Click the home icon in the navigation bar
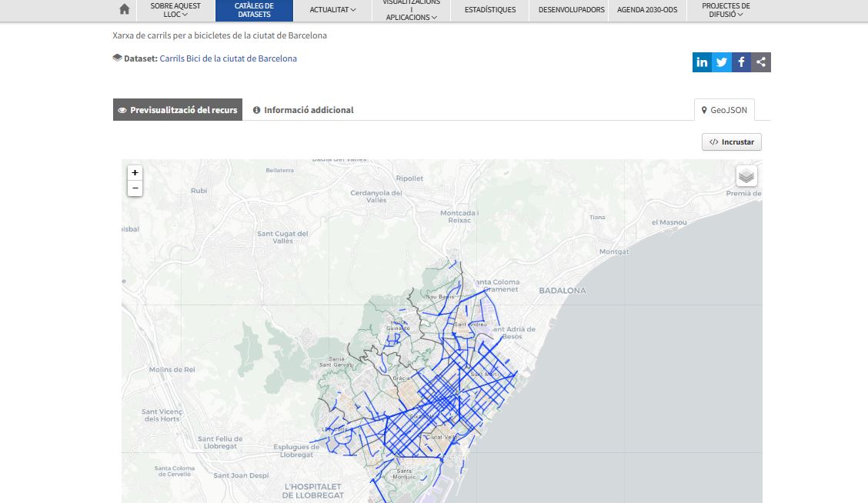This screenshot has width=868, height=503. point(123,9)
